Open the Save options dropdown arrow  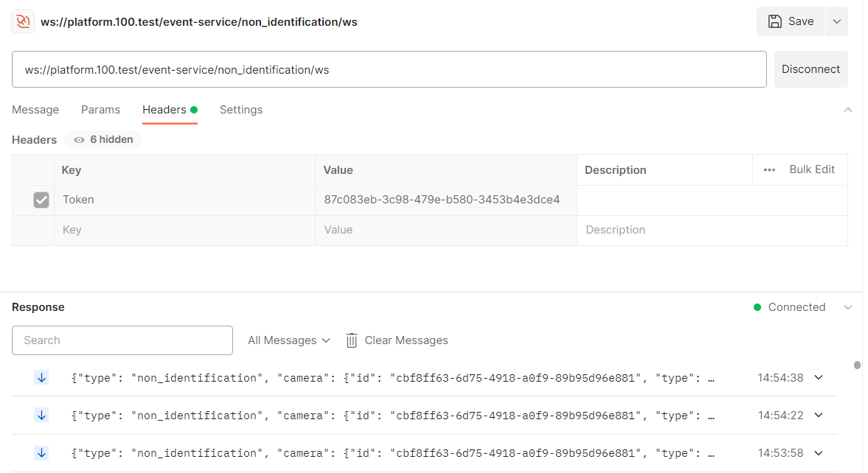pyautogui.click(x=836, y=21)
